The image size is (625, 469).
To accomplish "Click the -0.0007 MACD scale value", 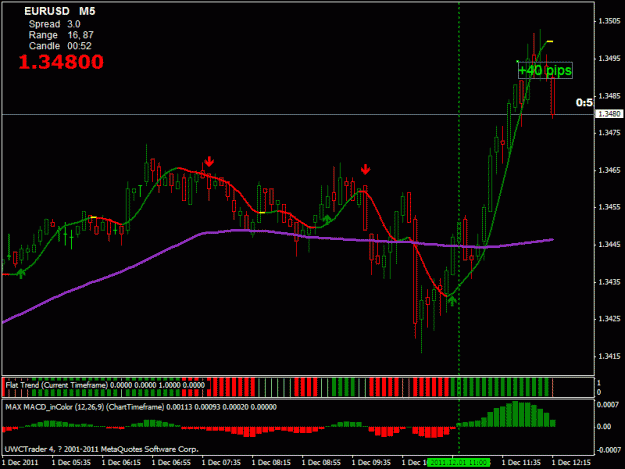I will click(x=608, y=450).
